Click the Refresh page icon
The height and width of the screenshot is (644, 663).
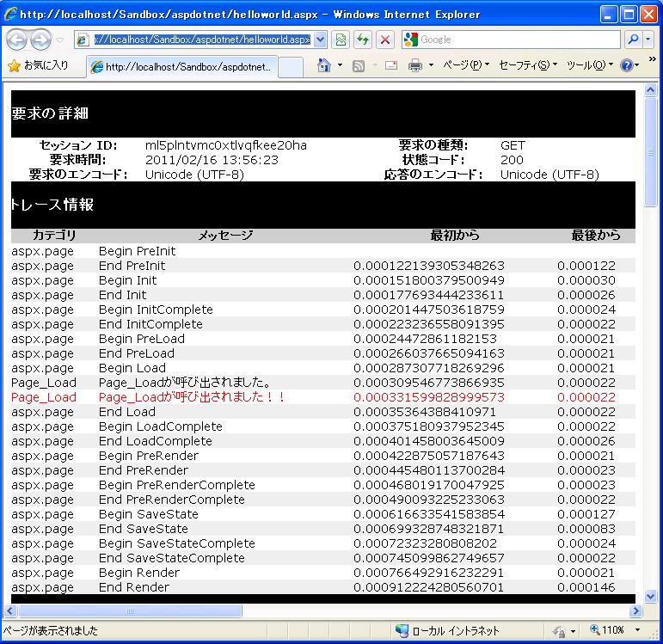coord(363,40)
